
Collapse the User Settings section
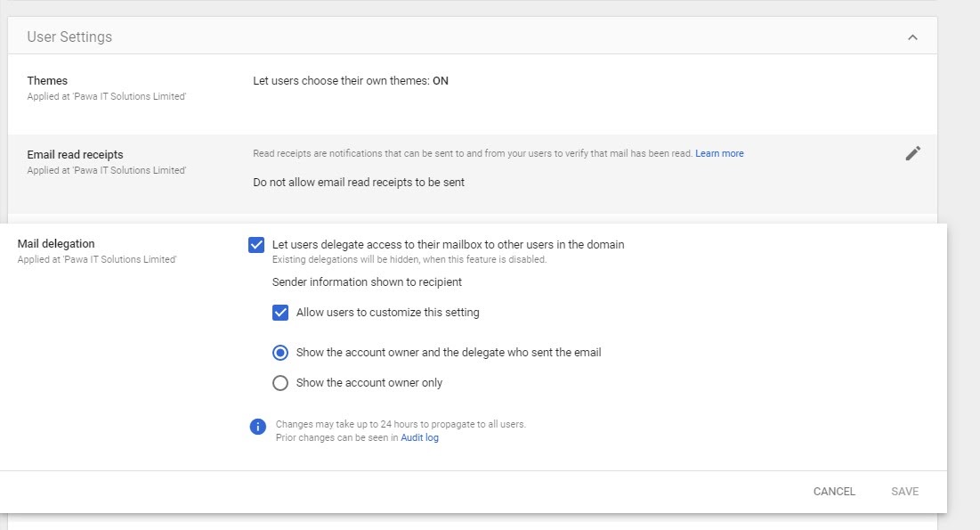912,37
